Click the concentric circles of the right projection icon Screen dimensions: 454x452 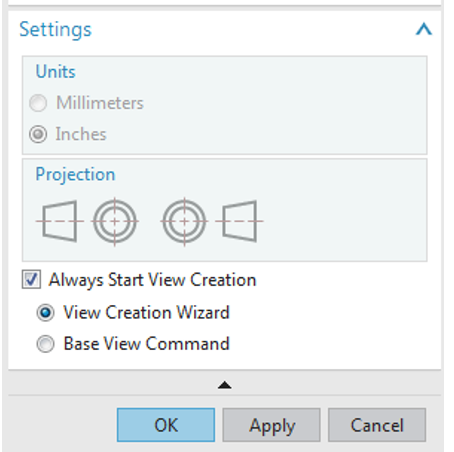pyautogui.click(x=184, y=221)
